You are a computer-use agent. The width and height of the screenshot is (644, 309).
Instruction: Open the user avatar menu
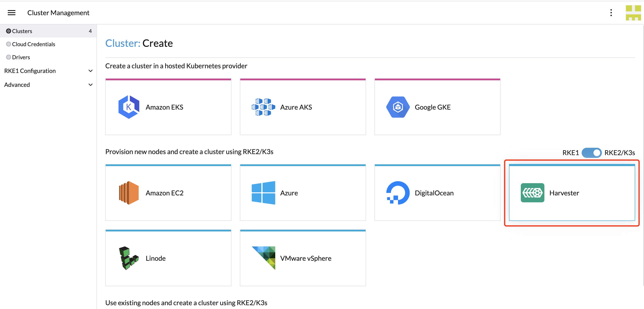click(633, 13)
